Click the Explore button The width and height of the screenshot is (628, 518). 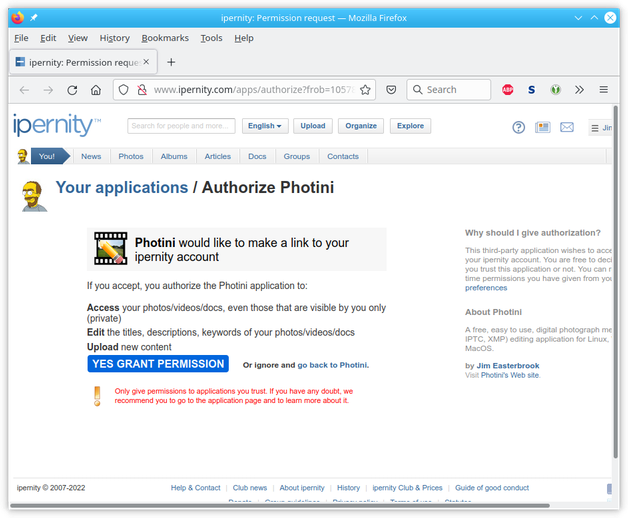point(411,126)
